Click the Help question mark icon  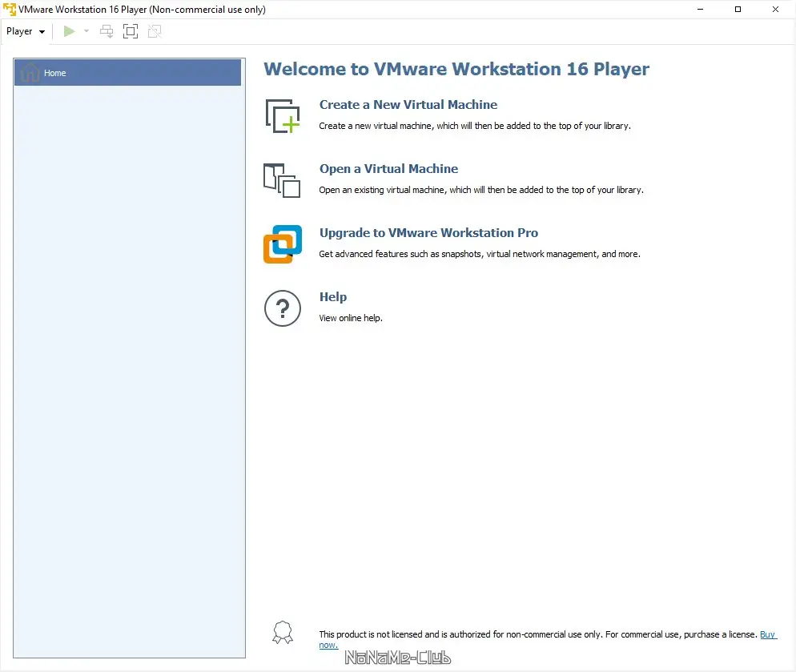point(282,308)
